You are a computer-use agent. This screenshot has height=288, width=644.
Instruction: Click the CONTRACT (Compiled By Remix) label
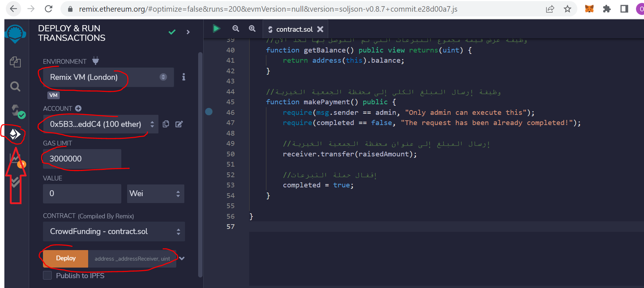click(x=89, y=216)
